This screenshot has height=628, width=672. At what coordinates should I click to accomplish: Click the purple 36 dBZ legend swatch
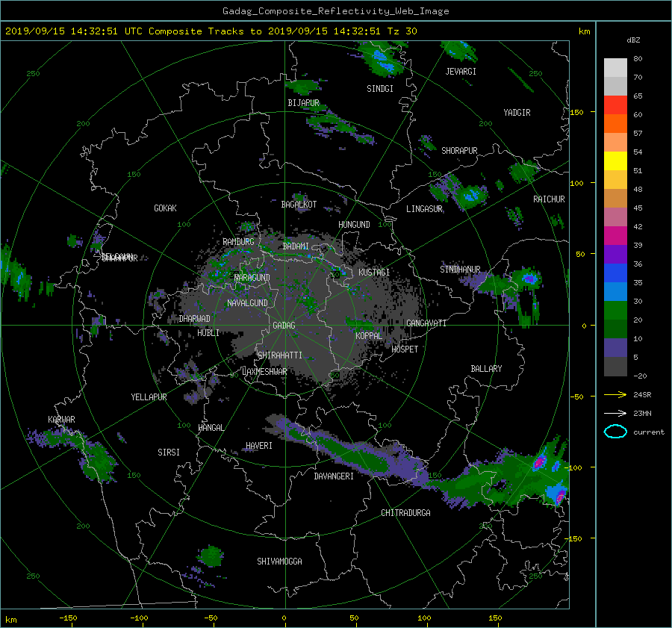pos(615,255)
